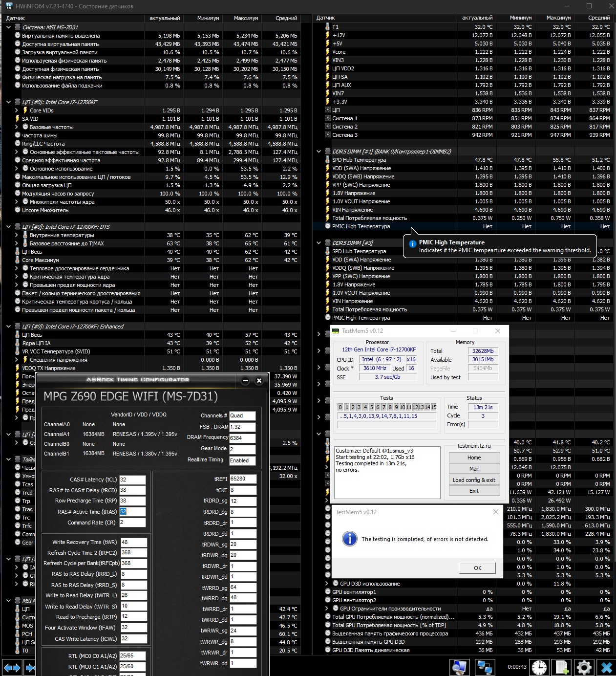Expand Множители частоты ядра row
616x676 pixels.
[17, 202]
